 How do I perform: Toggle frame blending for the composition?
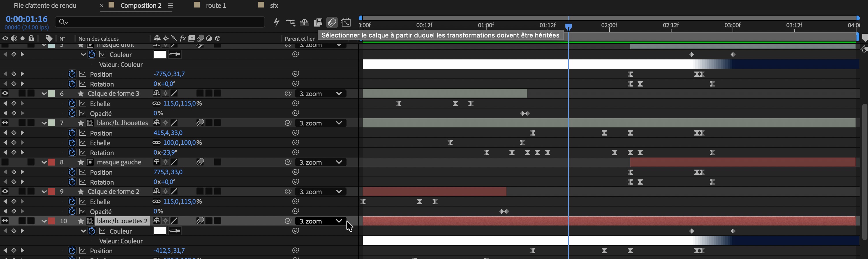(x=318, y=22)
